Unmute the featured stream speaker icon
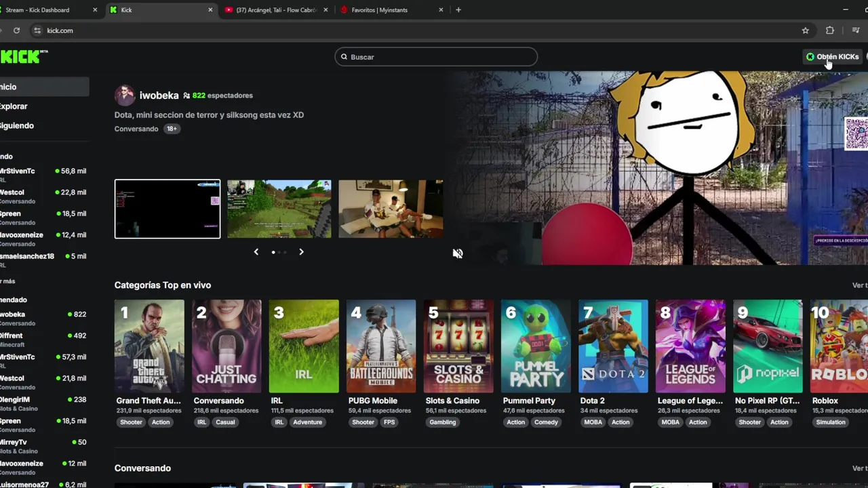Image resolution: width=868 pixels, height=488 pixels. [x=458, y=253]
